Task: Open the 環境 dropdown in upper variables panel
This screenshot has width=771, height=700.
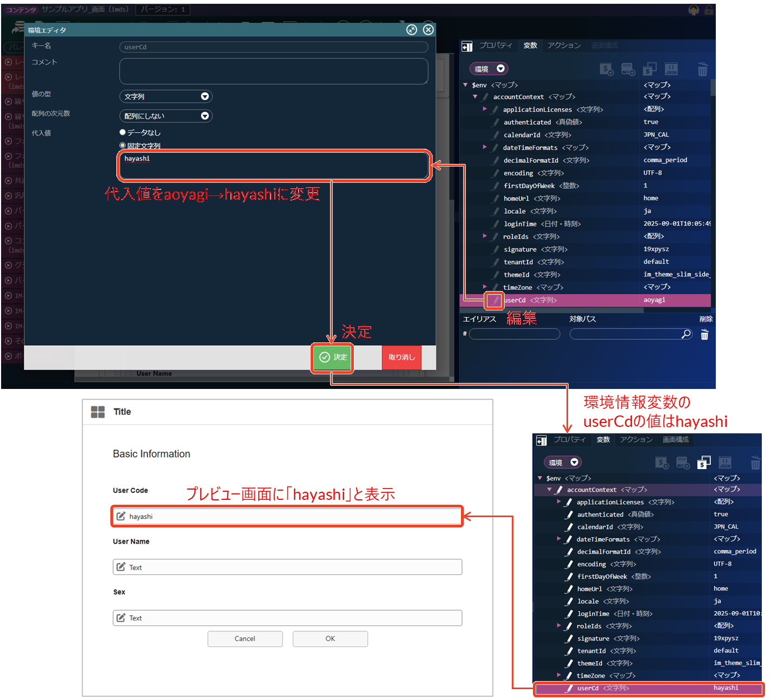Action: [489, 69]
